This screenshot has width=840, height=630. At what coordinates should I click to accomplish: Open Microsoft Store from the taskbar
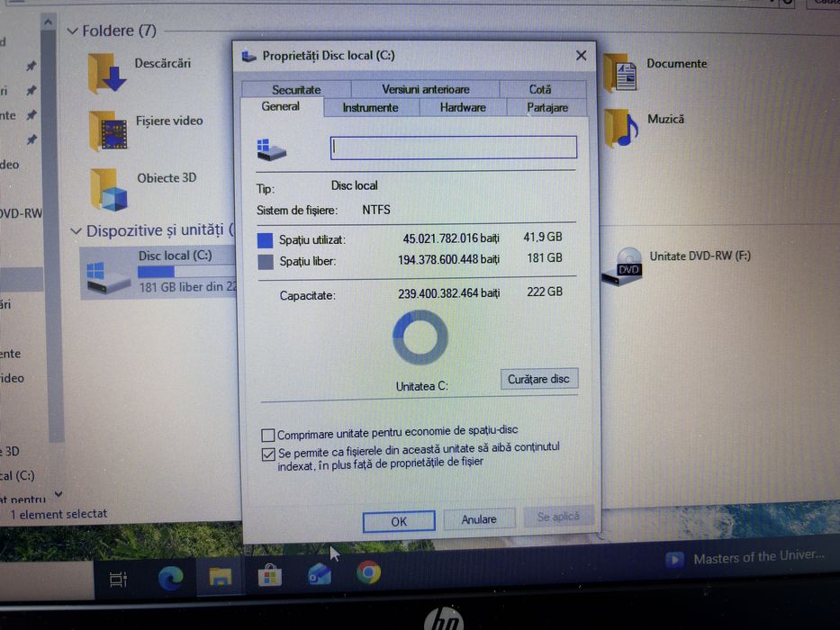(269, 576)
